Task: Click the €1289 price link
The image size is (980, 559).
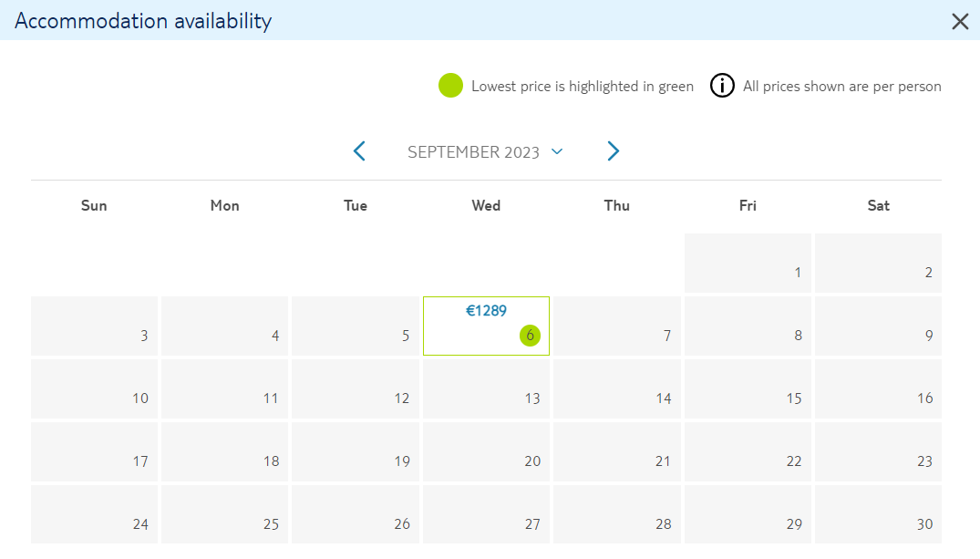Action: pyautogui.click(x=486, y=311)
